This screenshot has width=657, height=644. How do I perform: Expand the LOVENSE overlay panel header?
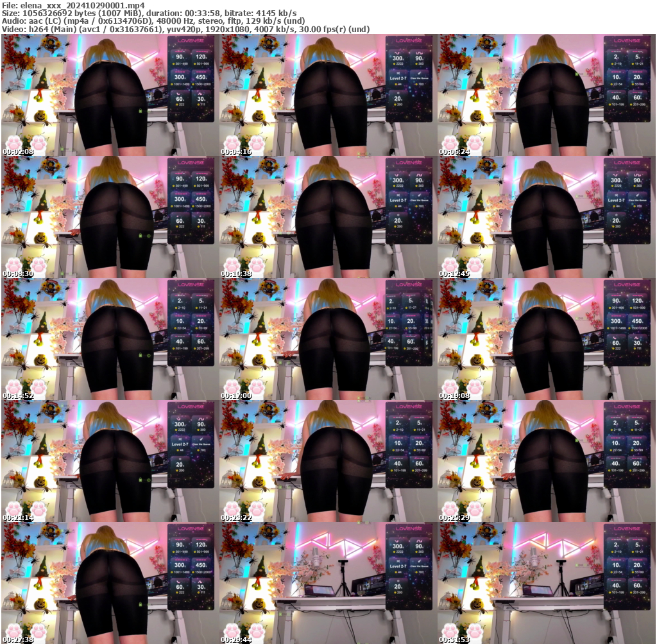tap(191, 40)
